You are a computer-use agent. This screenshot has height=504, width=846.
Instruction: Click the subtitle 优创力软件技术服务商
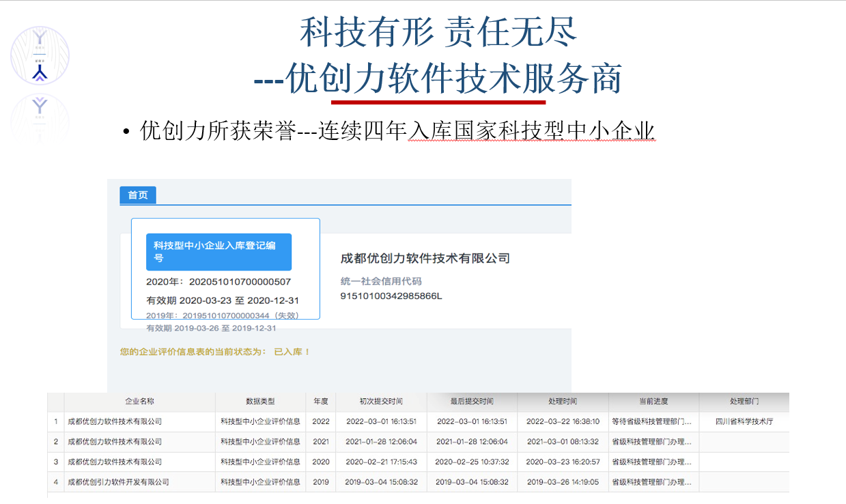[x=455, y=79]
